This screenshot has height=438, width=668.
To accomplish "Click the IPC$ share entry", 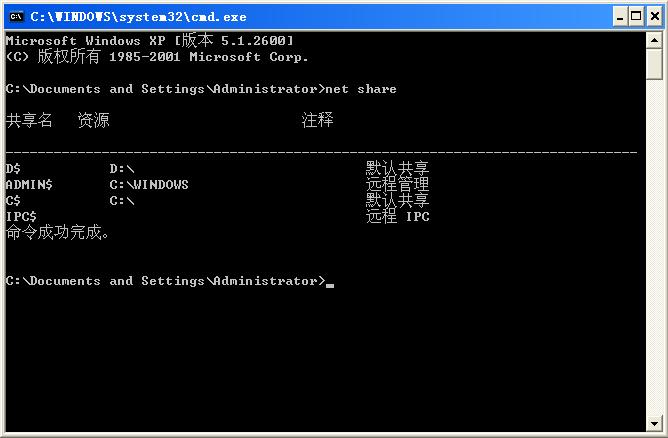I will [21, 216].
